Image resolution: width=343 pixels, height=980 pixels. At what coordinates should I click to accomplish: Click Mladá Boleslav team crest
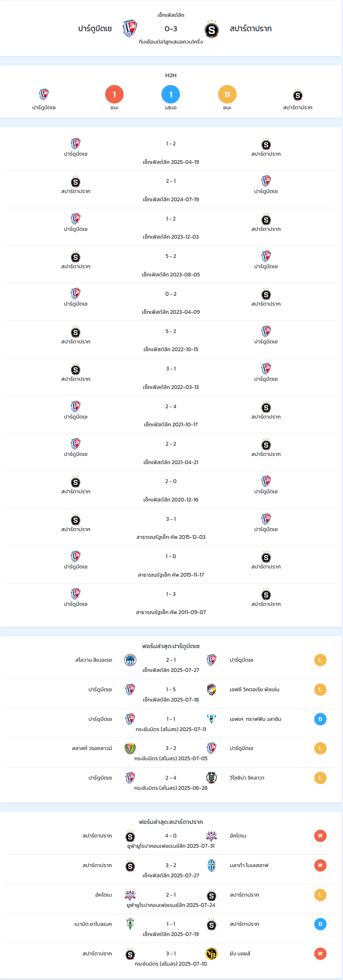point(212,865)
